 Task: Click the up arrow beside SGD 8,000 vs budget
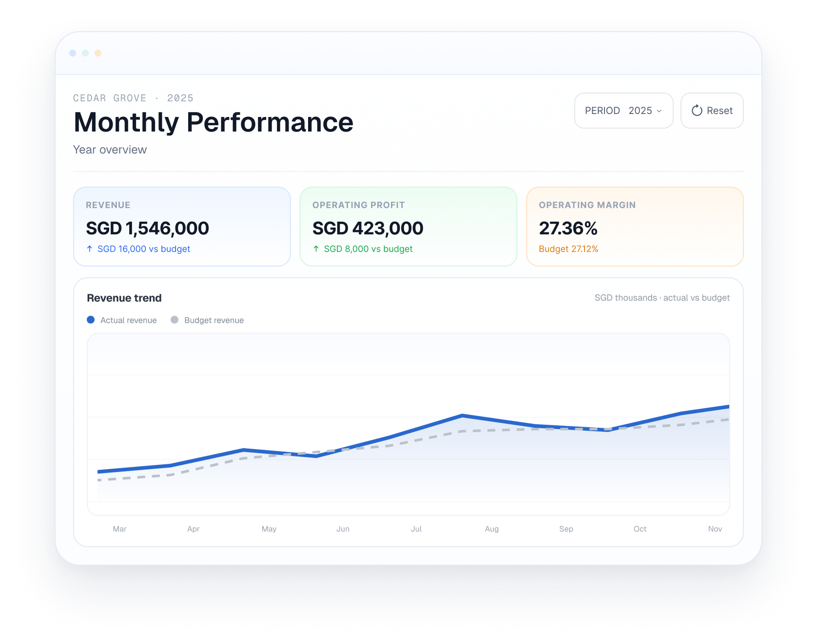316,249
